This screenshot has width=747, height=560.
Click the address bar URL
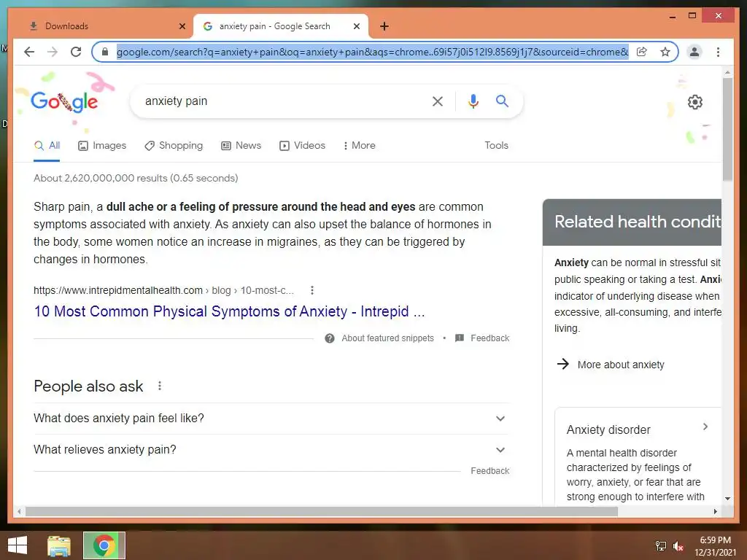(373, 52)
